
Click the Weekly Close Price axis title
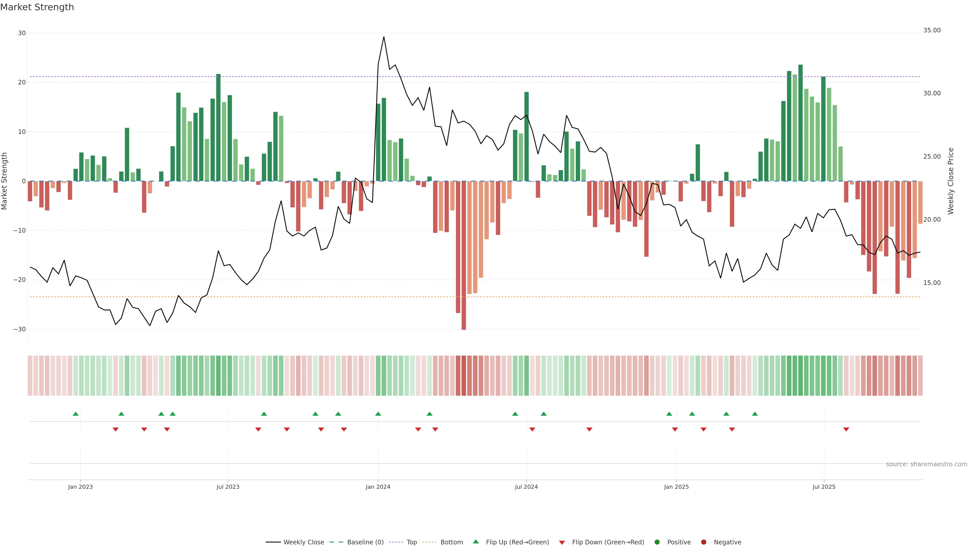[x=951, y=181]
